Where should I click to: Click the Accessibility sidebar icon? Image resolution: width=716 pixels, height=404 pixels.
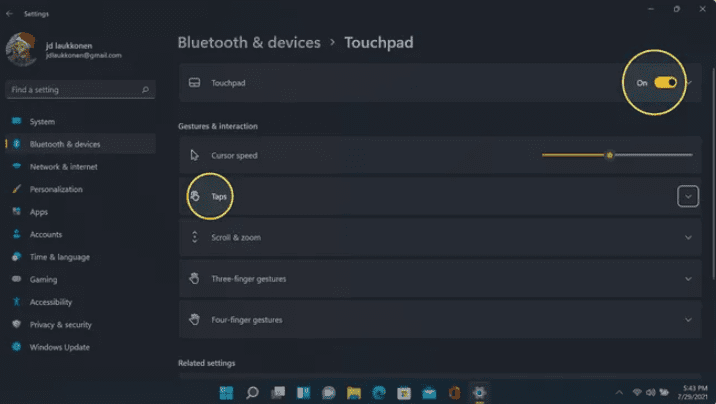click(x=17, y=302)
